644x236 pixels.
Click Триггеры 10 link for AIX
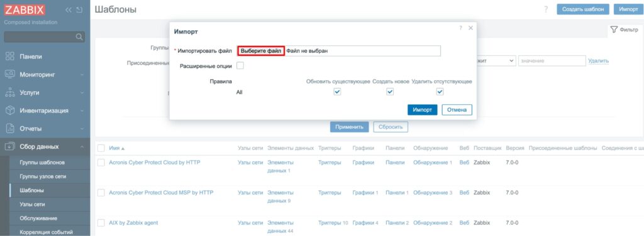click(333, 223)
